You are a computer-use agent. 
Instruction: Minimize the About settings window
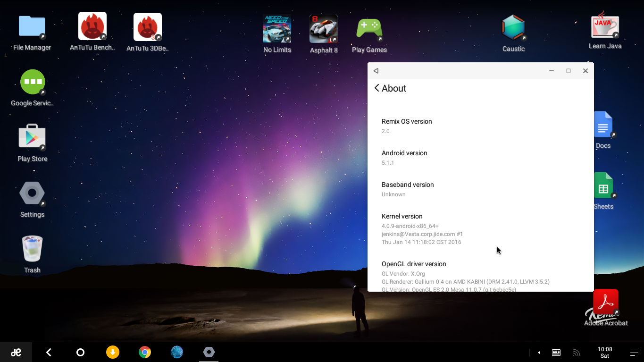[551, 71]
